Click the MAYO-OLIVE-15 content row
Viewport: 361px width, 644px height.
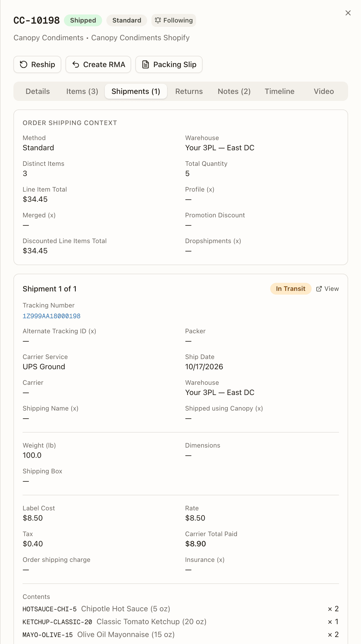click(x=180, y=635)
